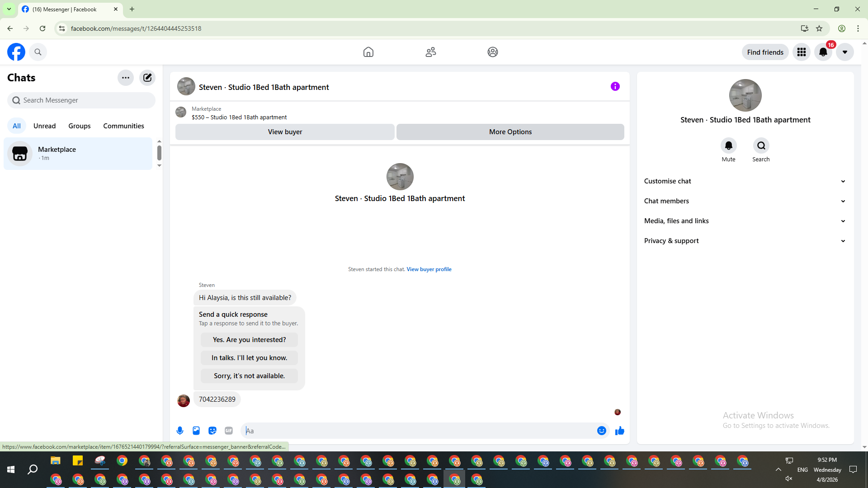Toggle the purple conversation information icon
868x488 pixels.
point(615,86)
